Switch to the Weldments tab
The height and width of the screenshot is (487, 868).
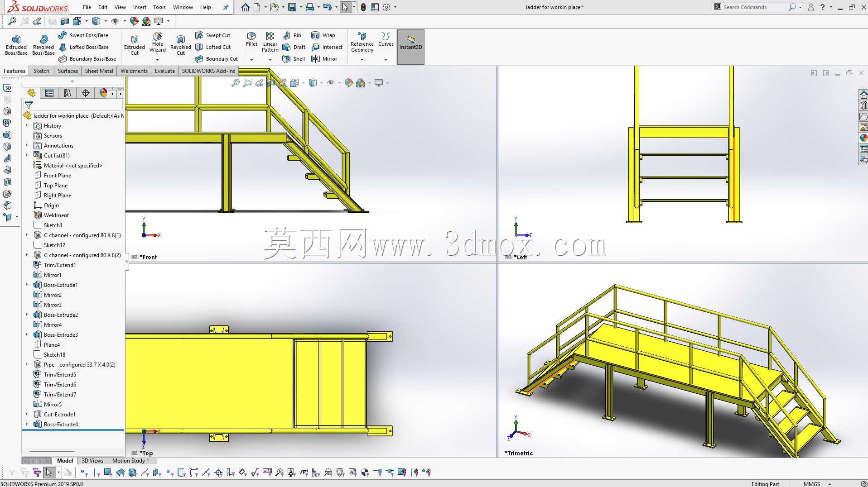(134, 71)
